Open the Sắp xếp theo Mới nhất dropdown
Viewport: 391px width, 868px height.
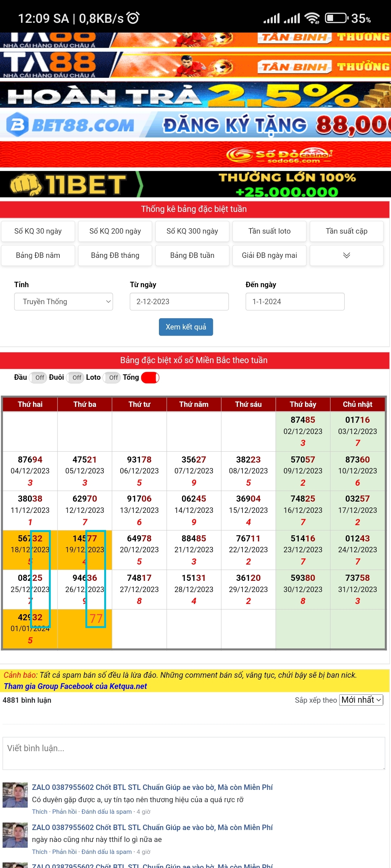click(361, 700)
